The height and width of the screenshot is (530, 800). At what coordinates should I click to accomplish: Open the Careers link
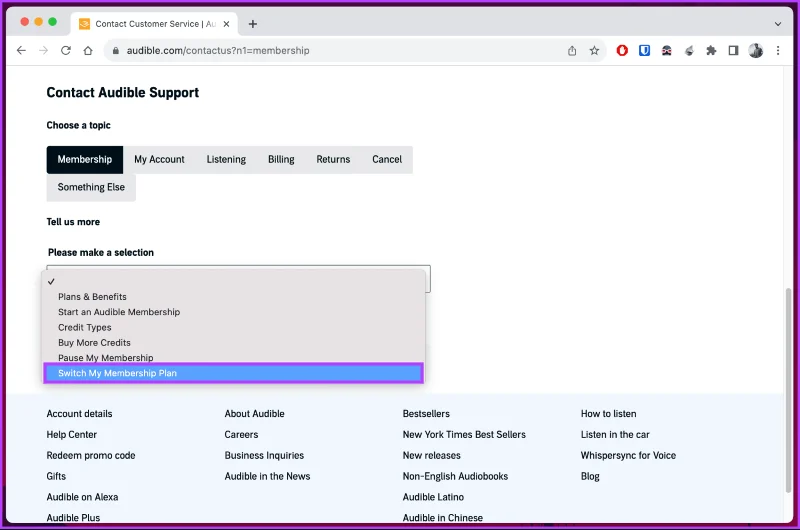(241, 435)
